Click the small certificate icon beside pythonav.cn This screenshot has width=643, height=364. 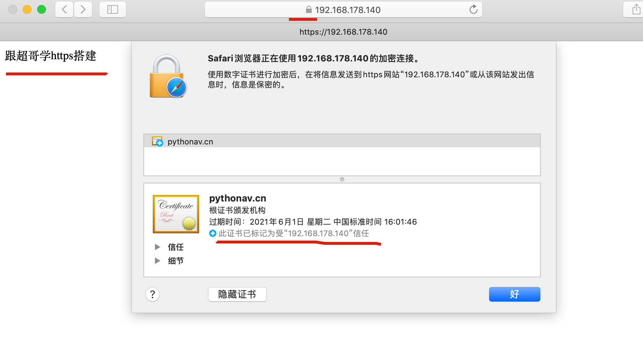point(157,141)
